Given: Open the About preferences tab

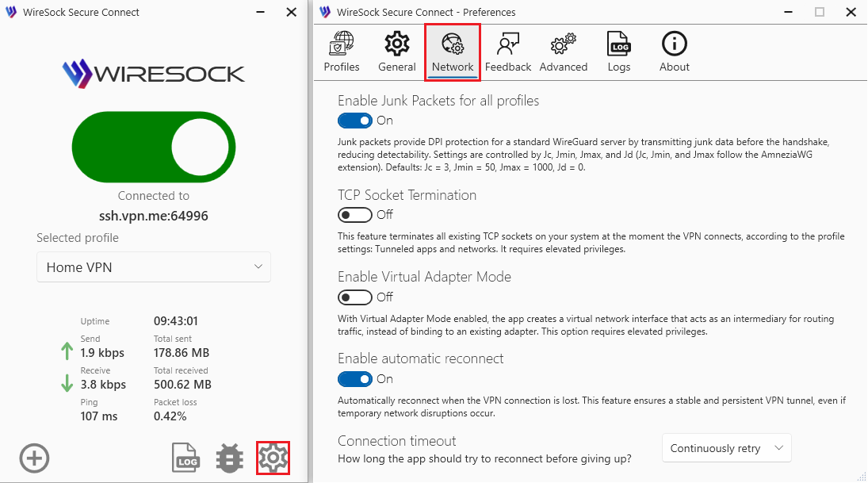Looking at the screenshot, I should point(675,52).
